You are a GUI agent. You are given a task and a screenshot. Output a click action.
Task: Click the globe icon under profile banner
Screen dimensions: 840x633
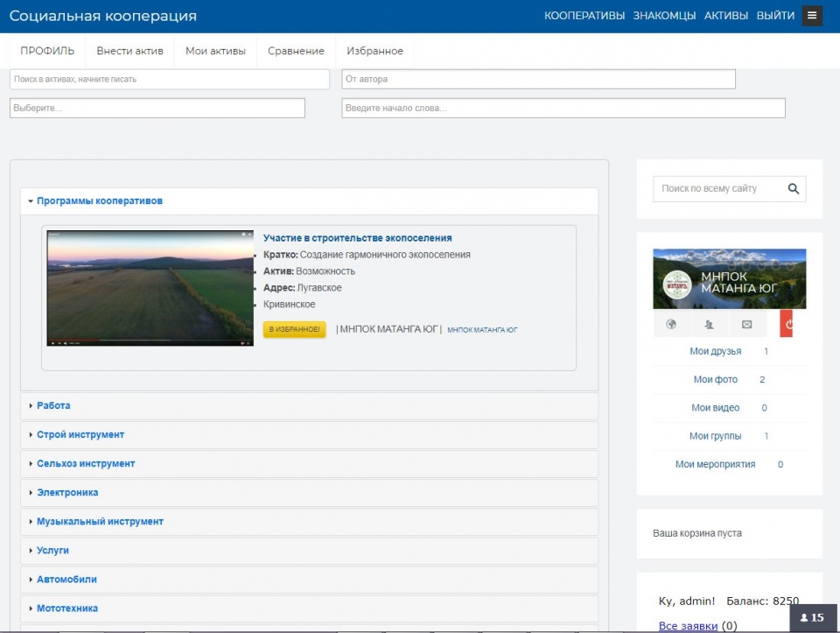671,324
